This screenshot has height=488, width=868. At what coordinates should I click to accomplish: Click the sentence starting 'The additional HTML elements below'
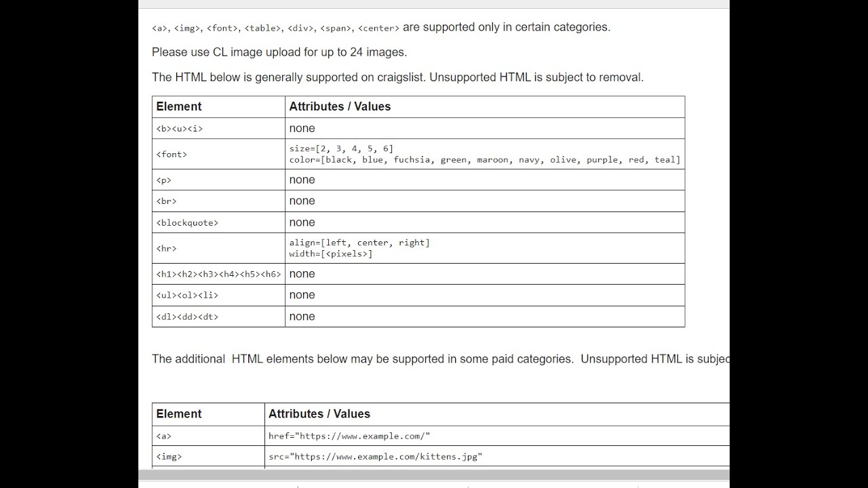tap(441, 359)
